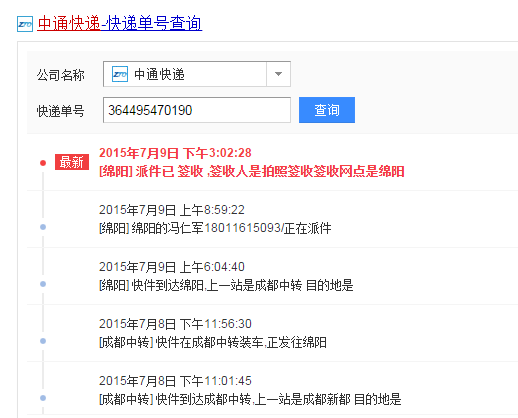Click the 正发往绵阳 status line
Screen dimensions: 518x418
(213, 342)
